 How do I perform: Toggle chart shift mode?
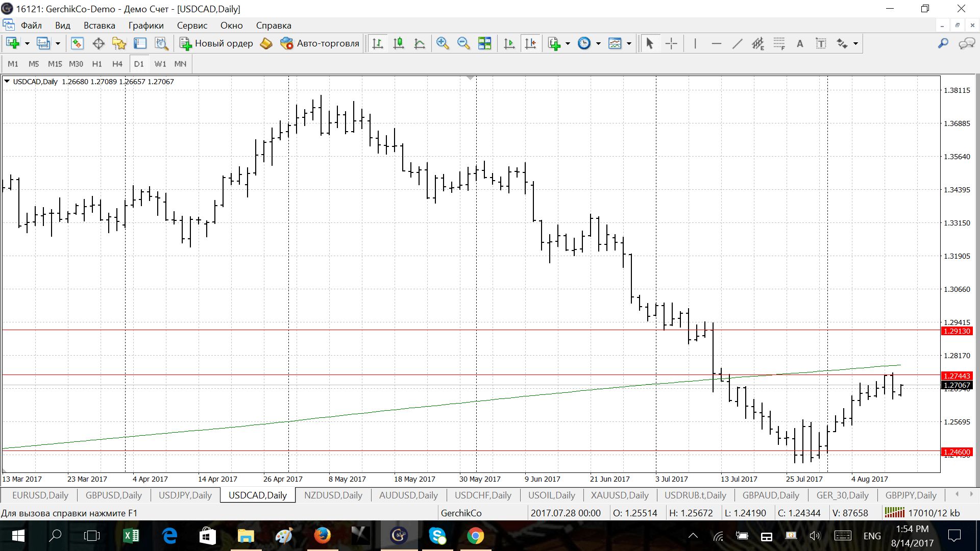point(530,44)
